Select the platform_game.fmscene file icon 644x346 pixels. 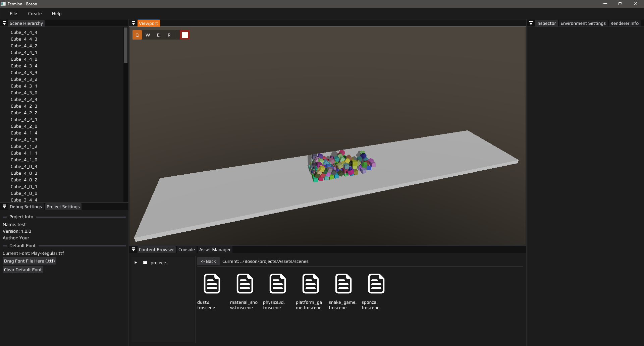tap(311, 284)
